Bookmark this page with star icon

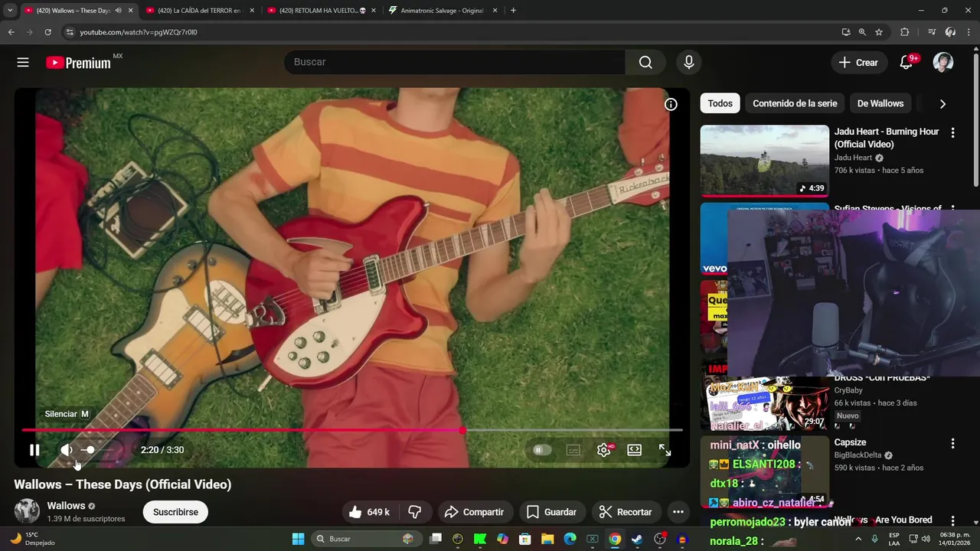click(x=879, y=32)
